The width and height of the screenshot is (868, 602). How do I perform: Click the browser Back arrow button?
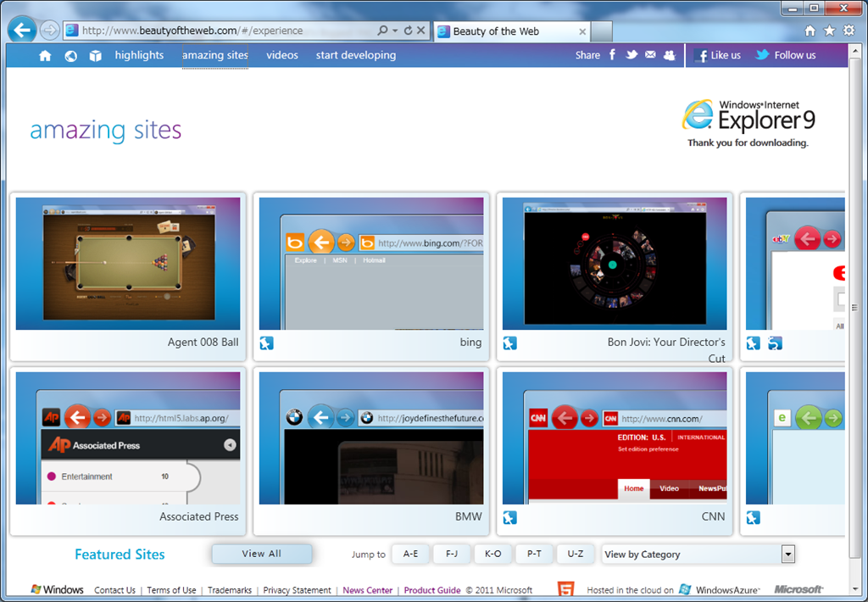tap(22, 30)
